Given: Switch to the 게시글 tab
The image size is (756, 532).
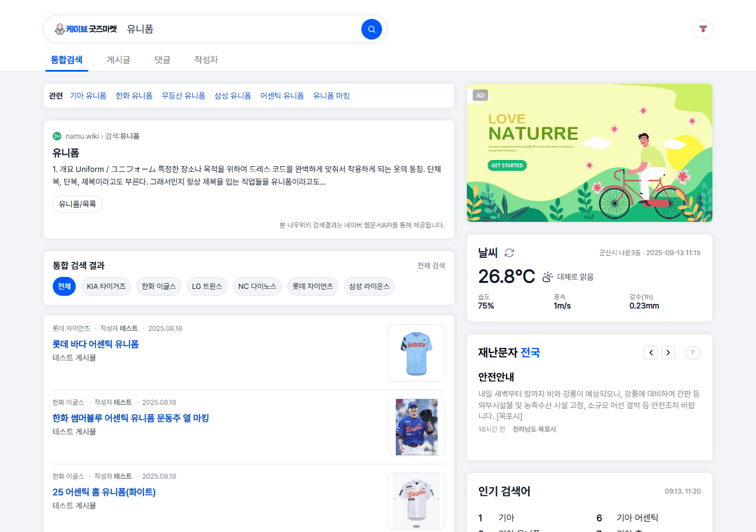Looking at the screenshot, I should 118,60.
